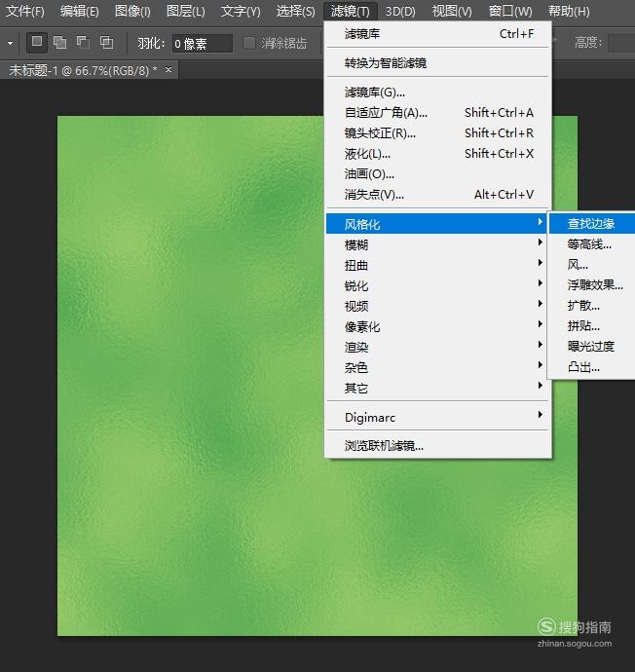Close the 未标题-1 document tab
635x672 pixels.
(168, 69)
